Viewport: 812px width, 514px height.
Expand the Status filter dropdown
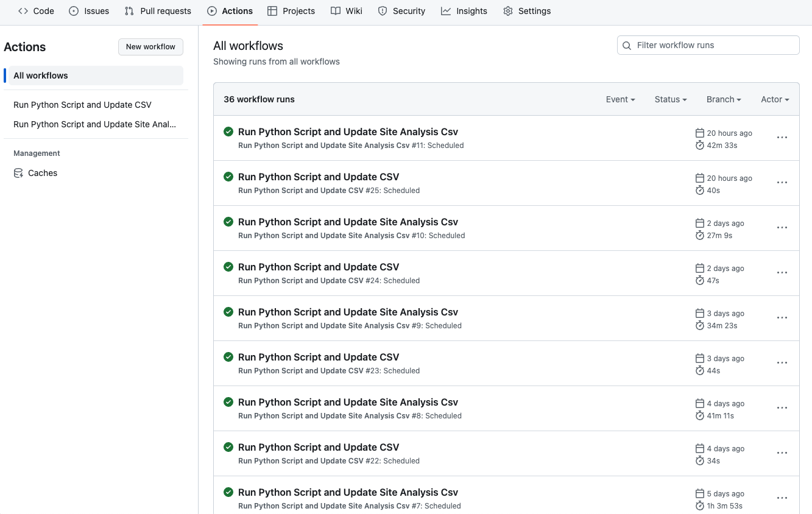tap(671, 99)
